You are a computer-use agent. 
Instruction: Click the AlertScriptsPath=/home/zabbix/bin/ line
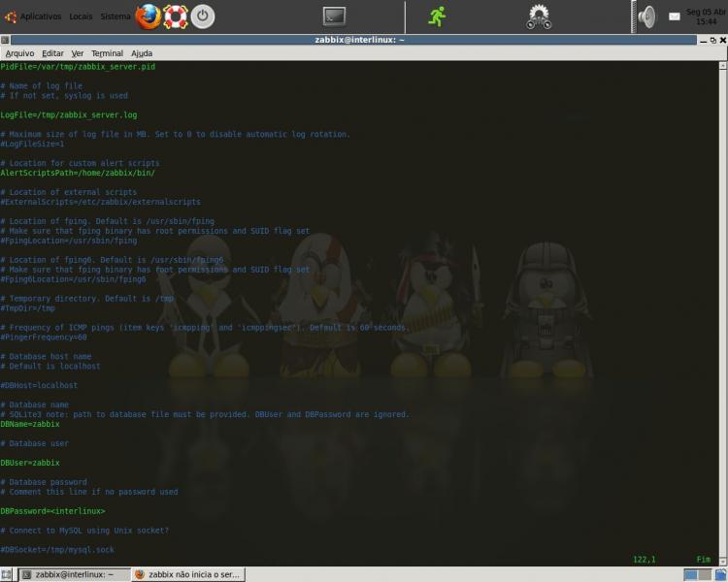[78, 173]
